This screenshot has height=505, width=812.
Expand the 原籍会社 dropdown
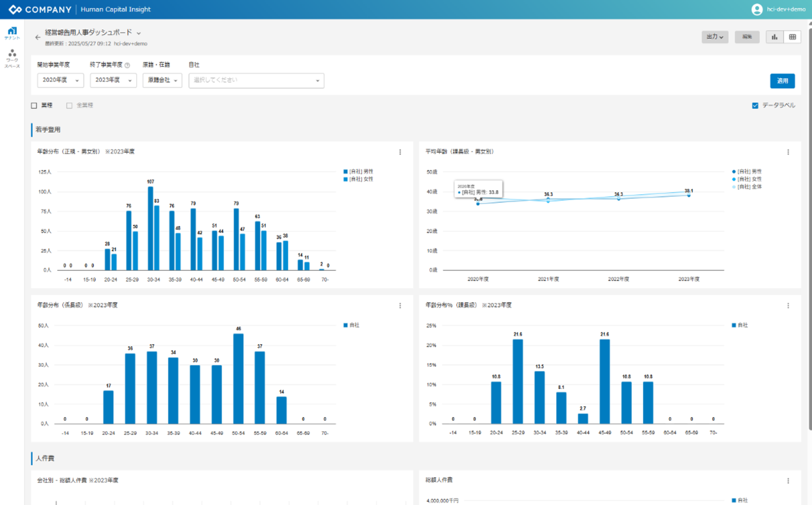(x=162, y=80)
